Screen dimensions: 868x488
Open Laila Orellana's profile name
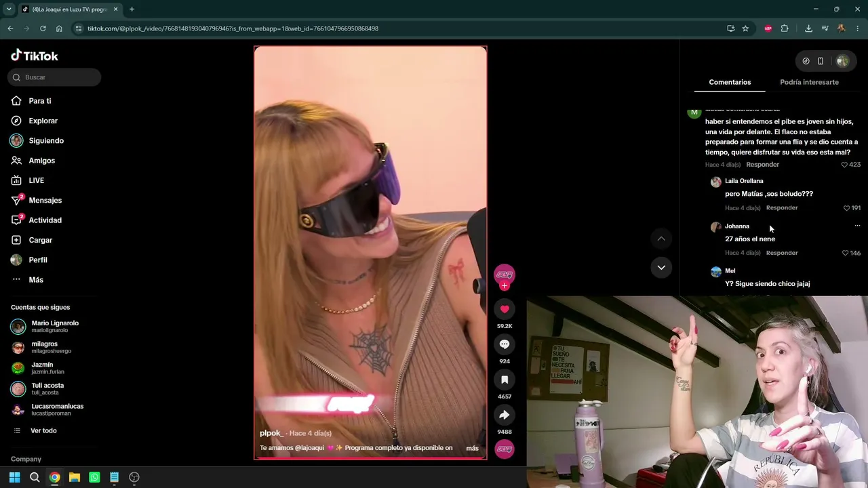pyautogui.click(x=744, y=181)
